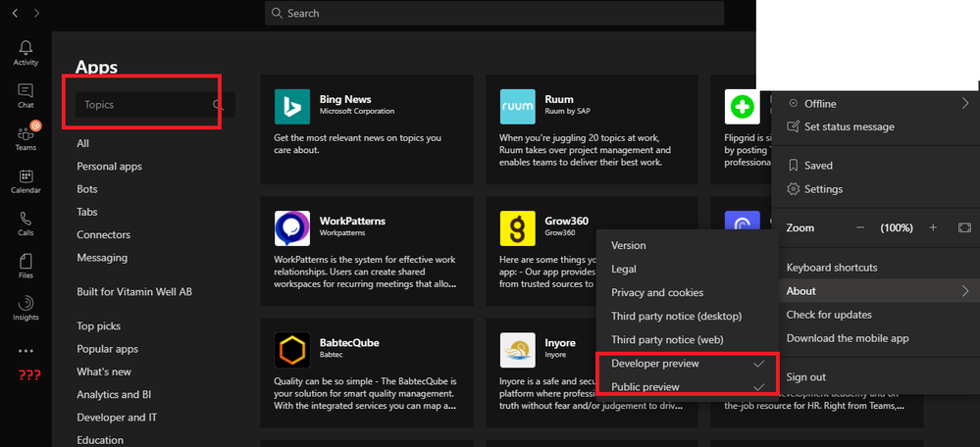Open Third party notice (web)
Image resolution: width=980 pixels, height=447 pixels.
pyautogui.click(x=688, y=340)
